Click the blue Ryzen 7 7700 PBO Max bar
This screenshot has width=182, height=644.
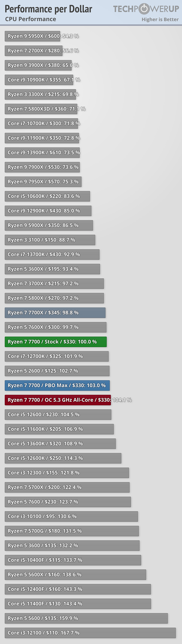(x=57, y=385)
